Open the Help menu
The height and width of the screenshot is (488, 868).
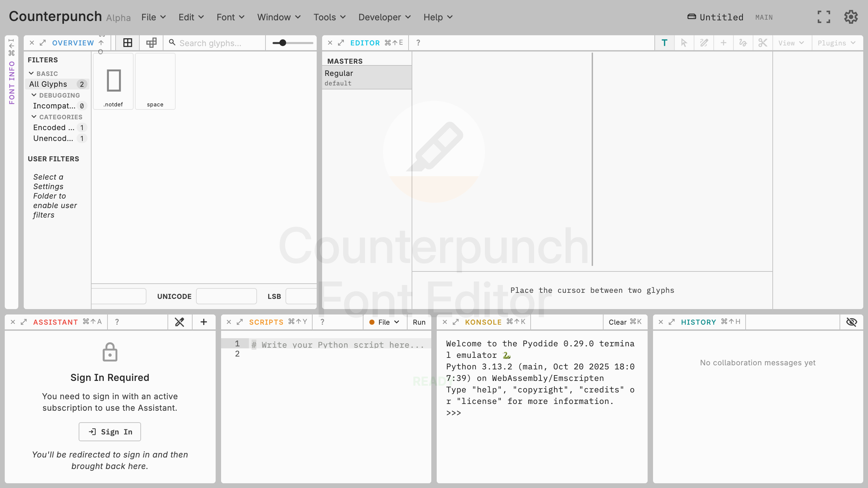tap(438, 17)
